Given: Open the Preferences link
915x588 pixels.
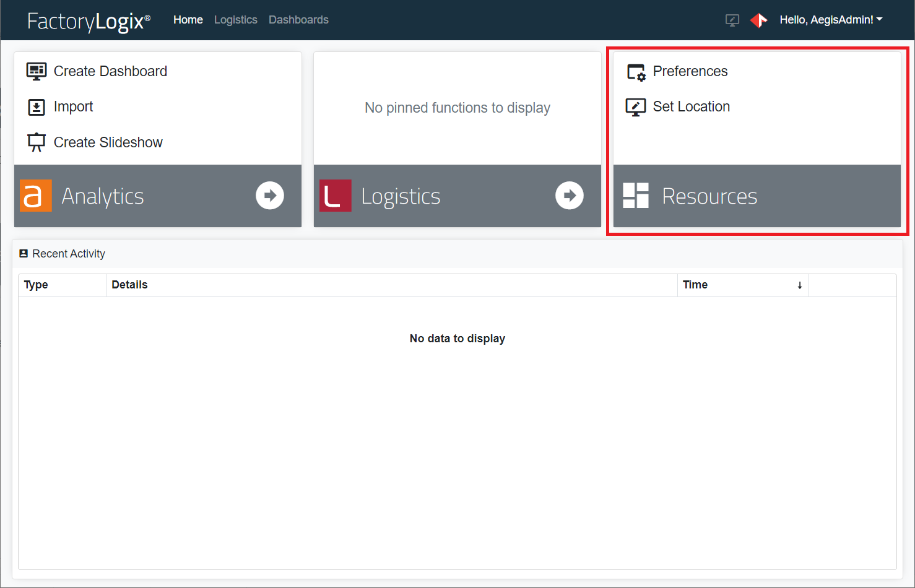Looking at the screenshot, I should click(690, 71).
